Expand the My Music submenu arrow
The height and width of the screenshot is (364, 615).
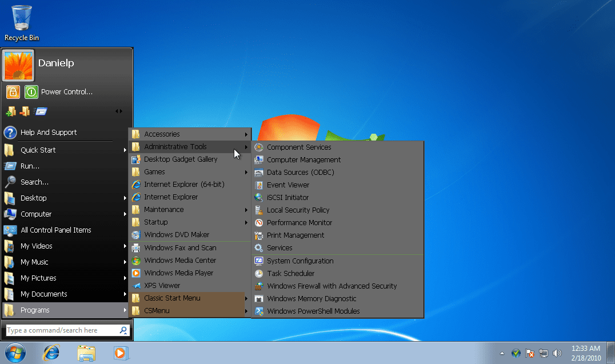(x=125, y=262)
